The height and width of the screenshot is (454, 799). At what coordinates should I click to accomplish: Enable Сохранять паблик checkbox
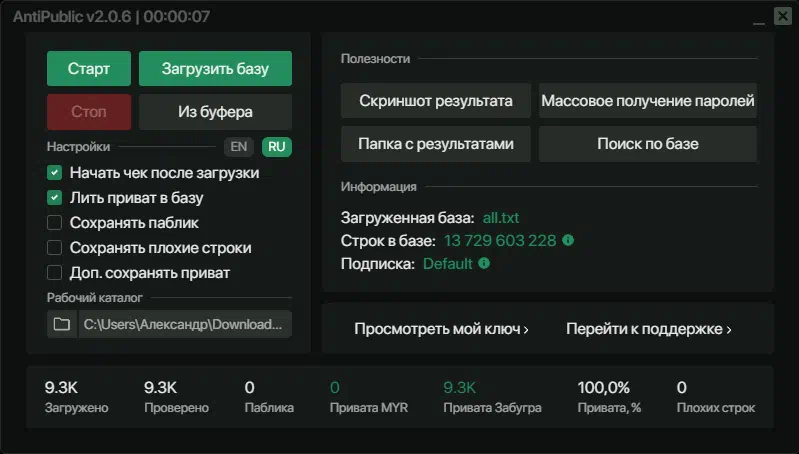[55, 223]
